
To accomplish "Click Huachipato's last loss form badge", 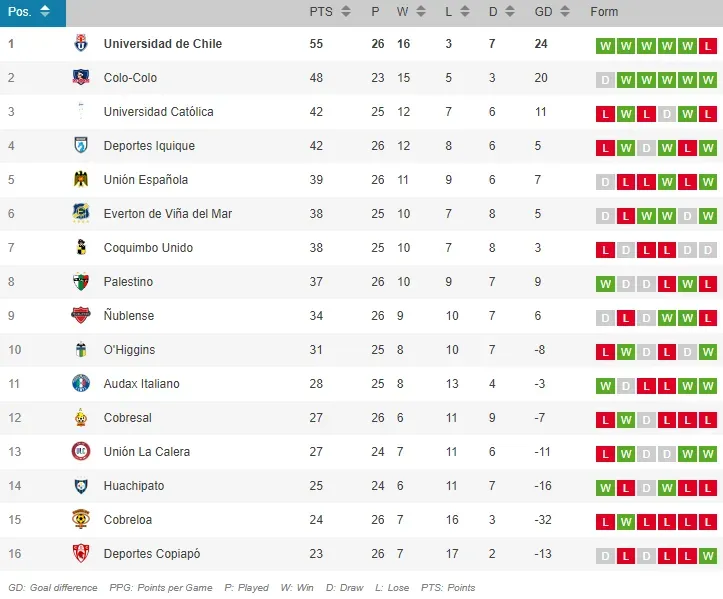I will (x=708, y=488).
